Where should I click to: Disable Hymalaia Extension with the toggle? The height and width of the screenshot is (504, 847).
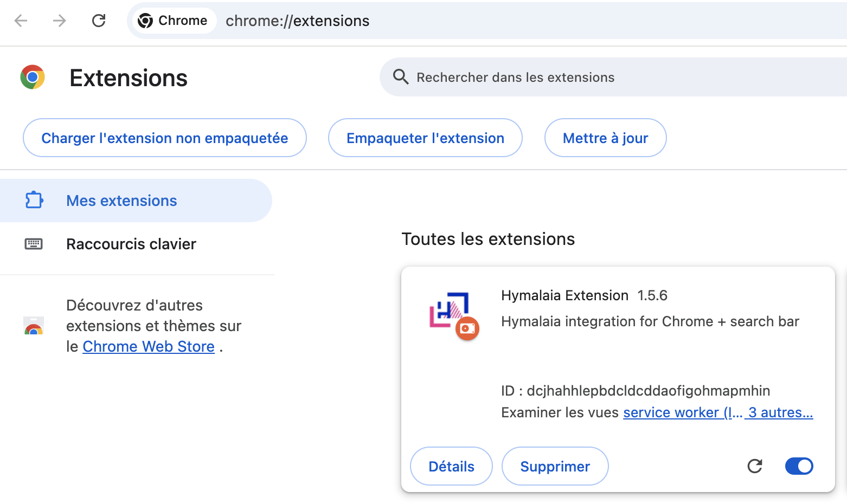(799, 466)
